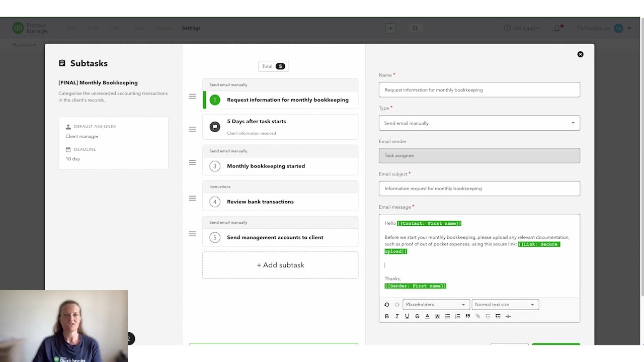This screenshot has height=362, width=644.
Task: Toggle strikethrough formatting in the email message
Action: 417,316
